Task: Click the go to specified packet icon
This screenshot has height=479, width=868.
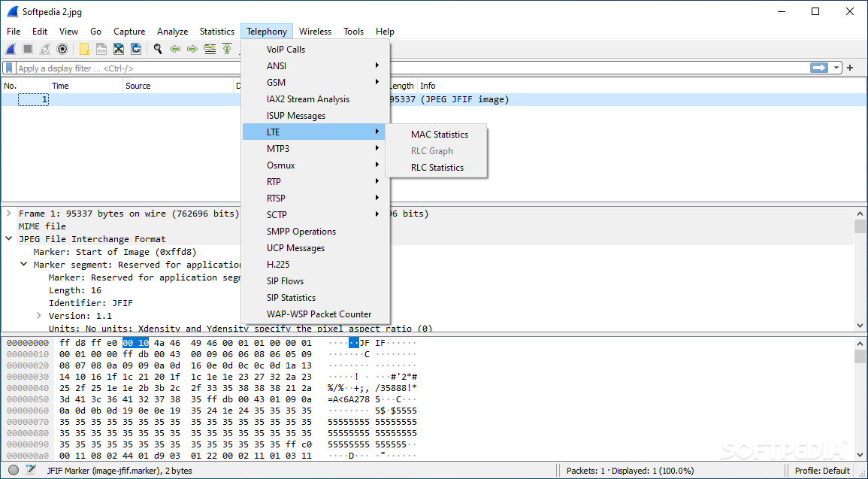Action: pos(209,49)
